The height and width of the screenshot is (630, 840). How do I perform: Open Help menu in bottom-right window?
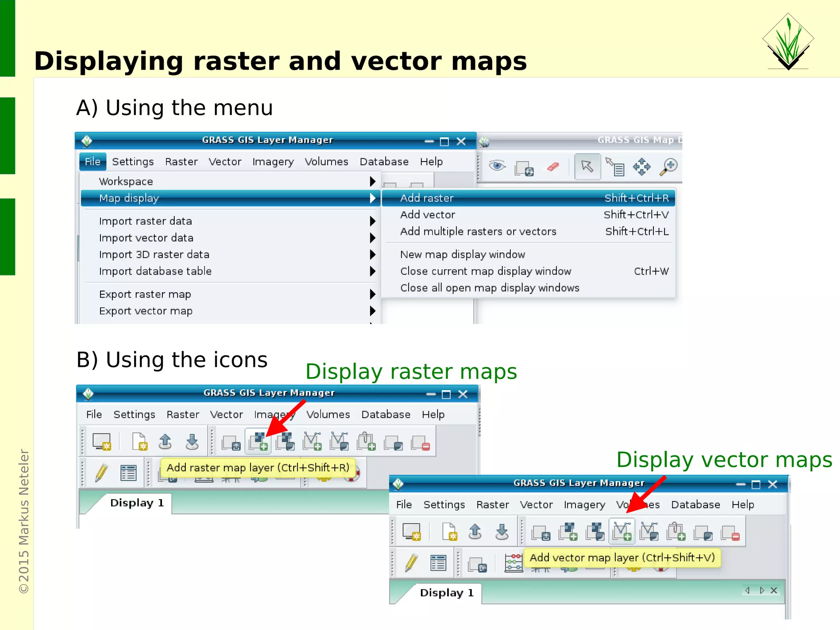(743, 505)
